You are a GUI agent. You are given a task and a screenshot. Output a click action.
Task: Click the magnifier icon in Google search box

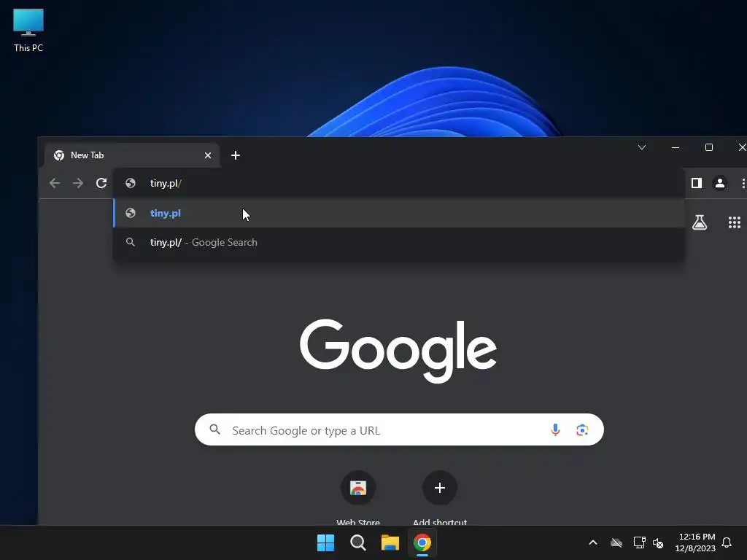pyautogui.click(x=215, y=429)
